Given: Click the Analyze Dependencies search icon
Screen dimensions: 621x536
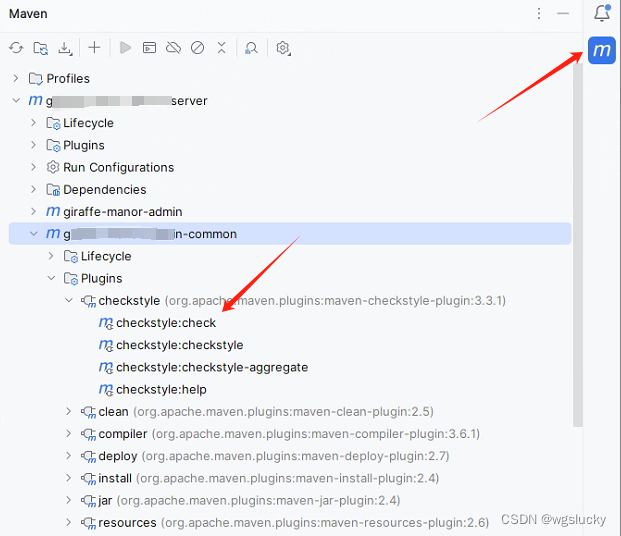Looking at the screenshot, I should point(251,48).
